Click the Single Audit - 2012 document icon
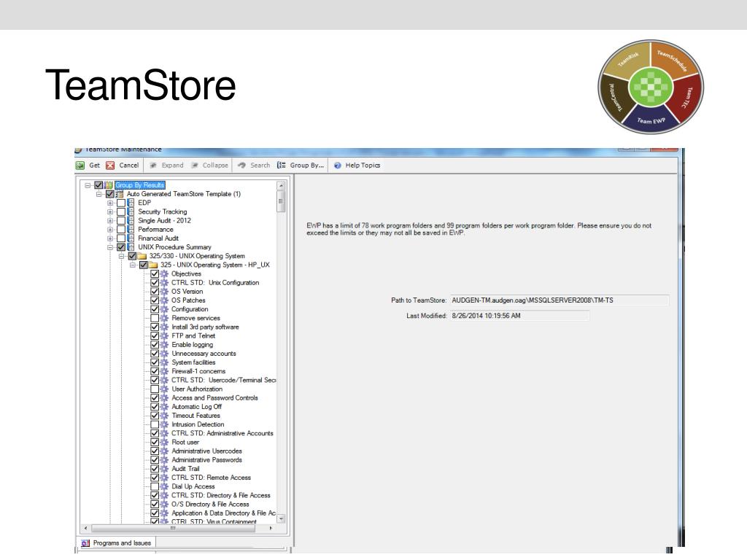747x560 pixels. pos(131,220)
